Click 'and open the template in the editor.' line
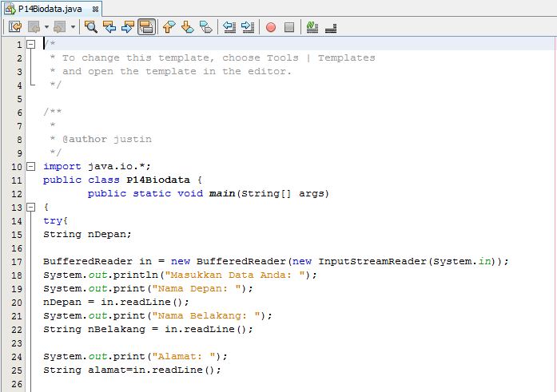 pyautogui.click(x=170, y=71)
